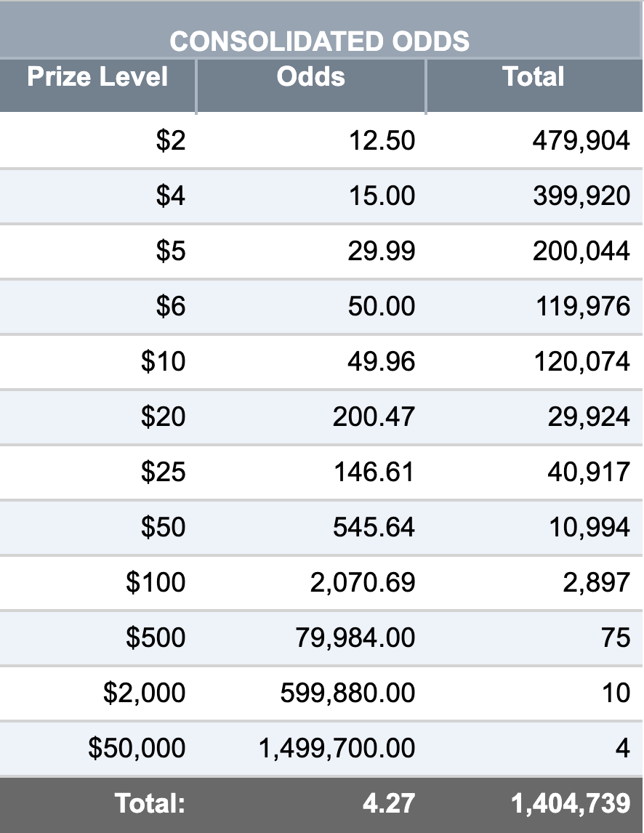
Task: Select the Total column header
Action: (534, 76)
